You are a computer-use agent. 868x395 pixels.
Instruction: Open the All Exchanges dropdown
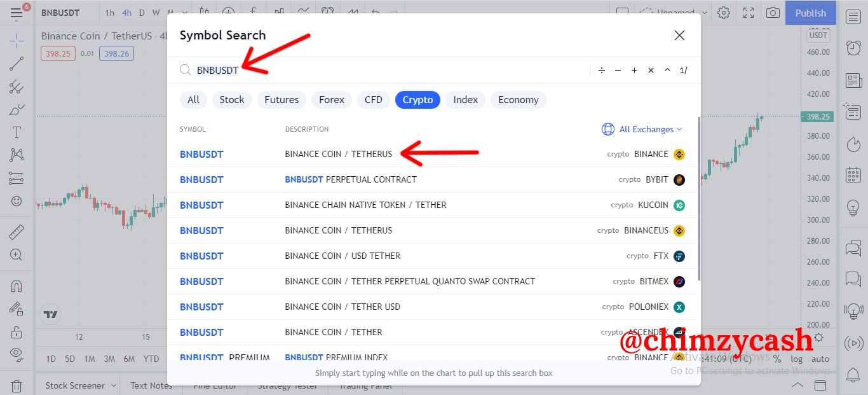[x=642, y=129]
